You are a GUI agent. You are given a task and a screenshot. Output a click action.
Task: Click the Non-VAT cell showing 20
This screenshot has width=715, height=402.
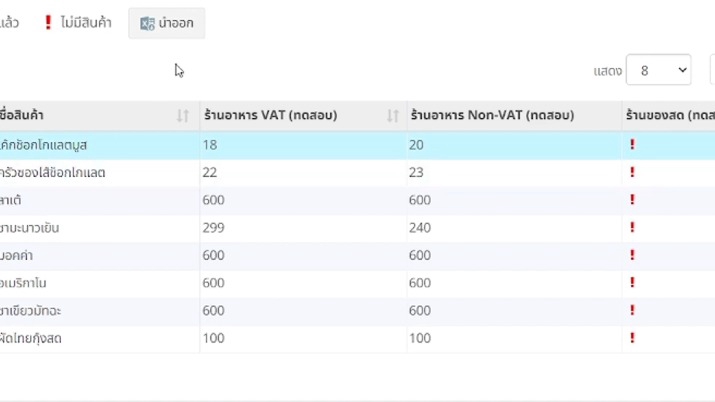417,145
